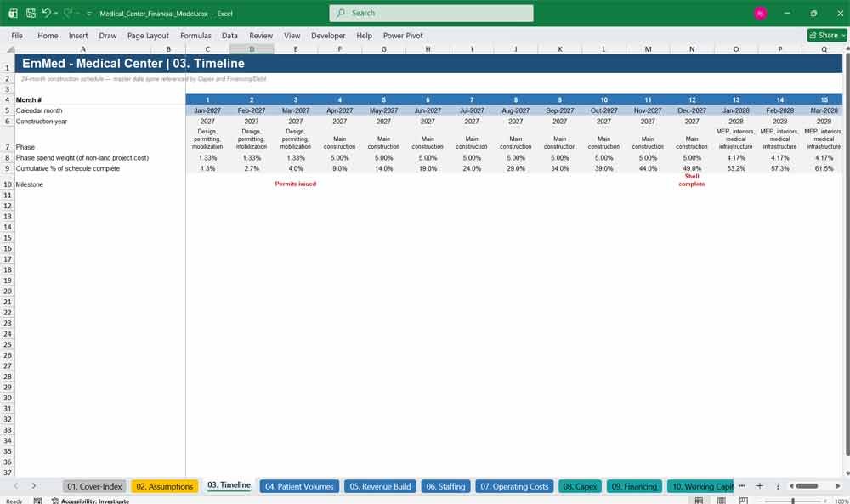
Task: Select the 'EmMed - Medical Center' title cell
Action: (133, 64)
